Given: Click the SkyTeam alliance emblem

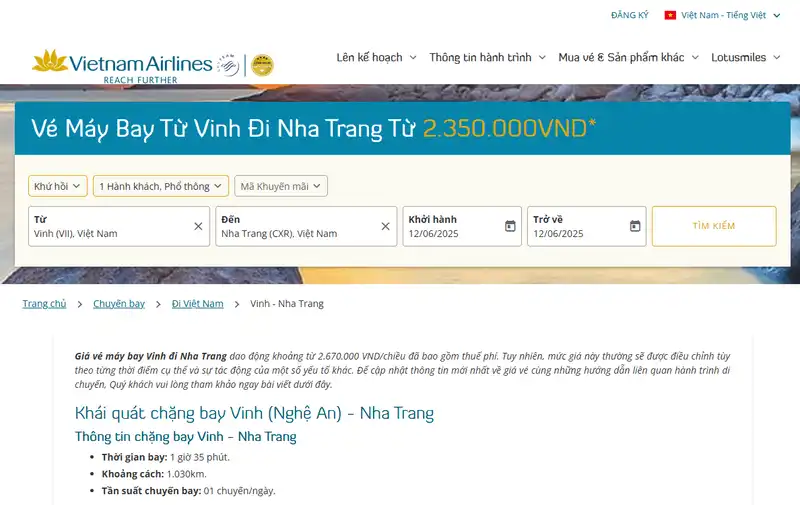Looking at the screenshot, I should click(228, 65).
